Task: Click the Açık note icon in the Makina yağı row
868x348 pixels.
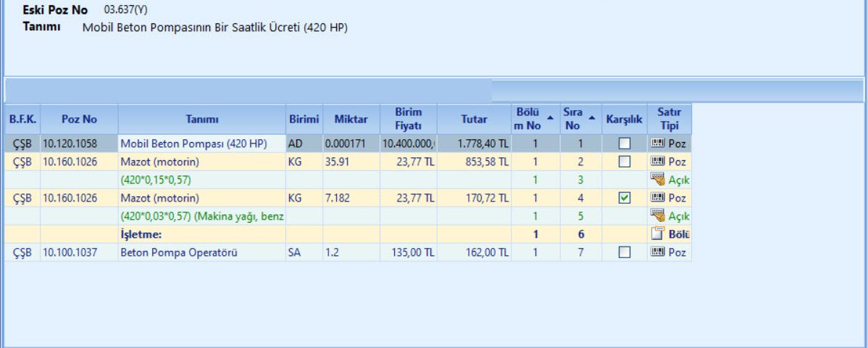Action: tap(657, 216)
